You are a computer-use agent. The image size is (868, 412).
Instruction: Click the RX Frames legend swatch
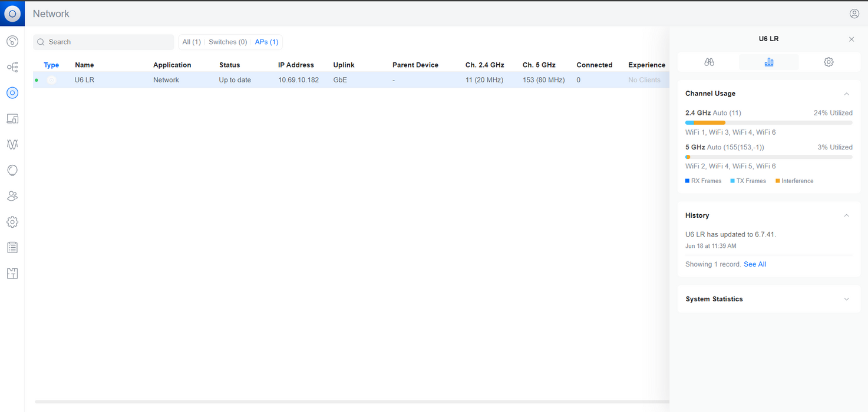coord(687,181)
